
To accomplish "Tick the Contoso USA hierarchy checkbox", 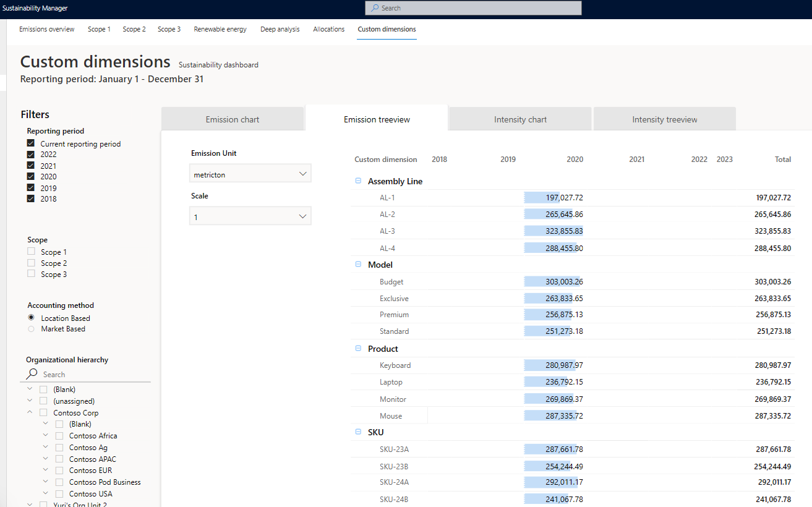I will pyautogui.click(x=59, y=493).
